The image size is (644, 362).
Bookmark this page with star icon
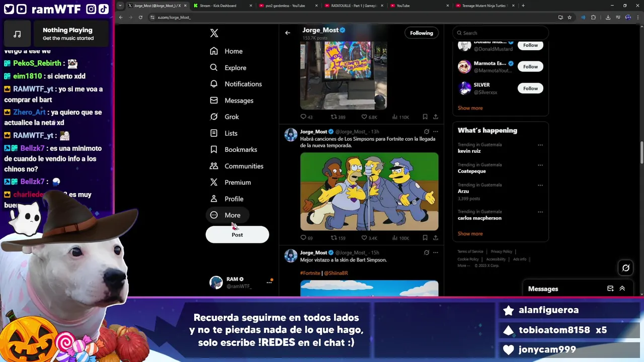pyautogui.click(x=570, y=17)
